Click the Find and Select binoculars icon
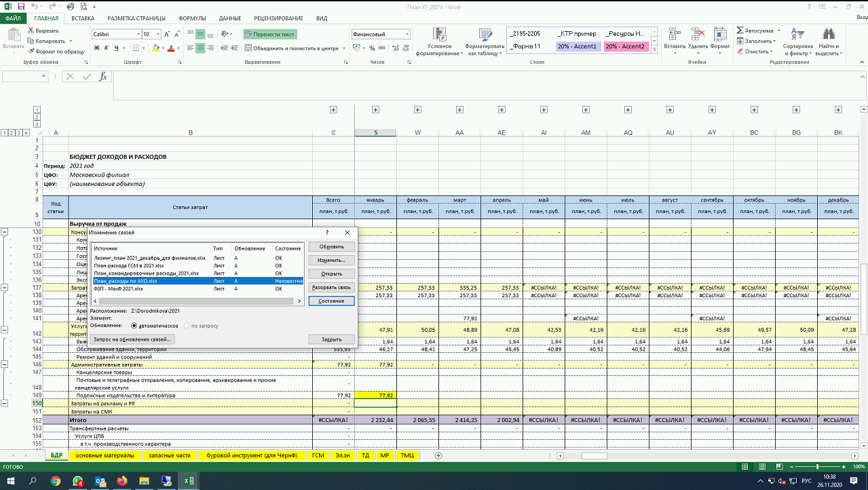868x490 pixels. [x=827, y=35]
